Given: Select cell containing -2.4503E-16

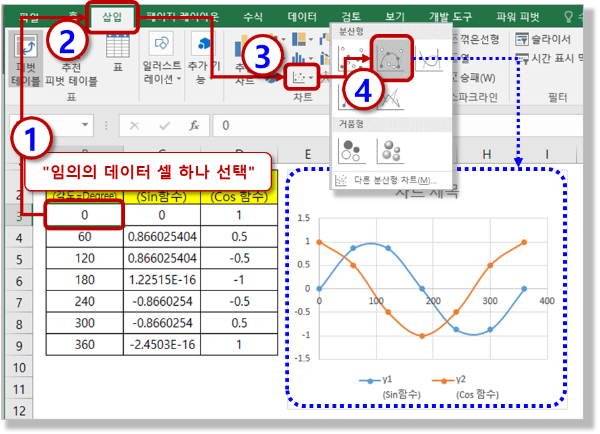Looking at the screenshot, I should pyautogui.click(x=162, y=344).
